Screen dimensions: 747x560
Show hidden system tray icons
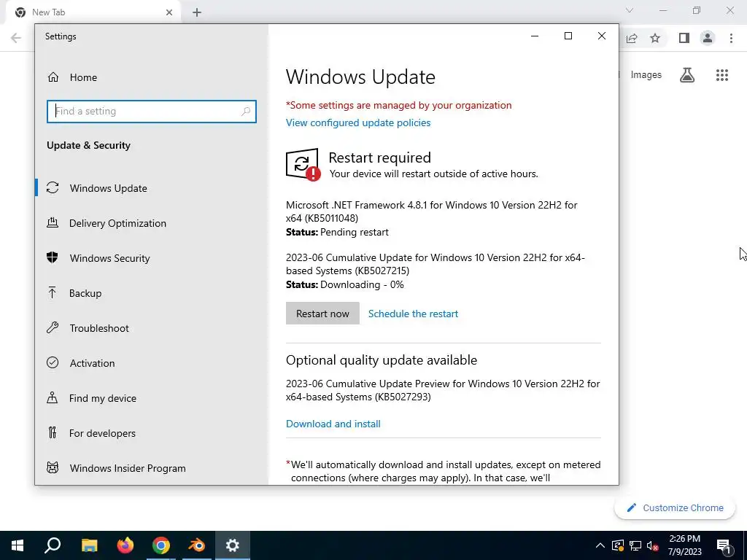[600, 545]
